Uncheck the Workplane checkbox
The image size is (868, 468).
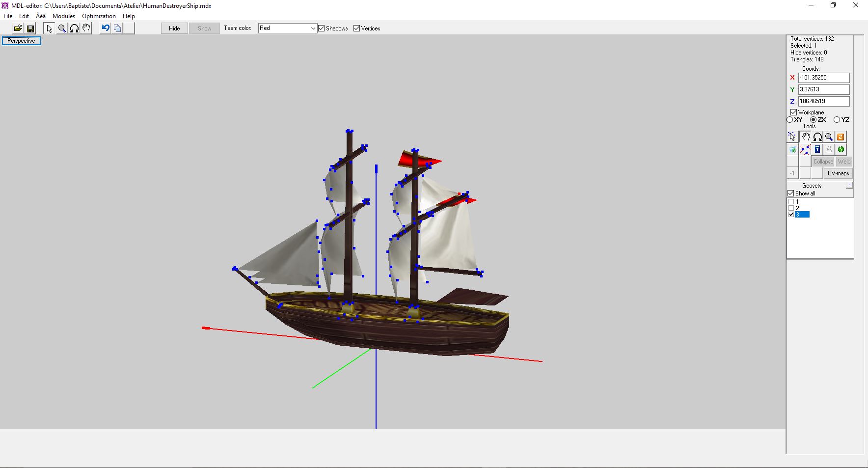793,112
